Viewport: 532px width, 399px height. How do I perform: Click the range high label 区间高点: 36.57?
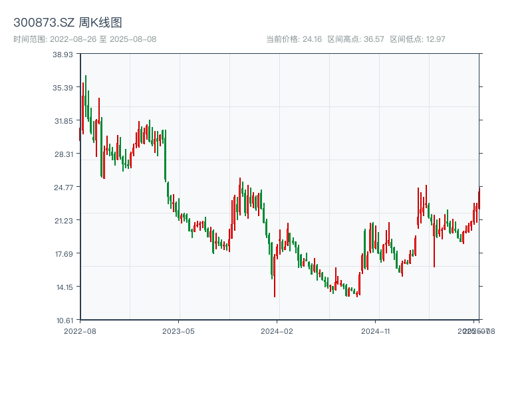pyautogui.click(x=356, y=39)
